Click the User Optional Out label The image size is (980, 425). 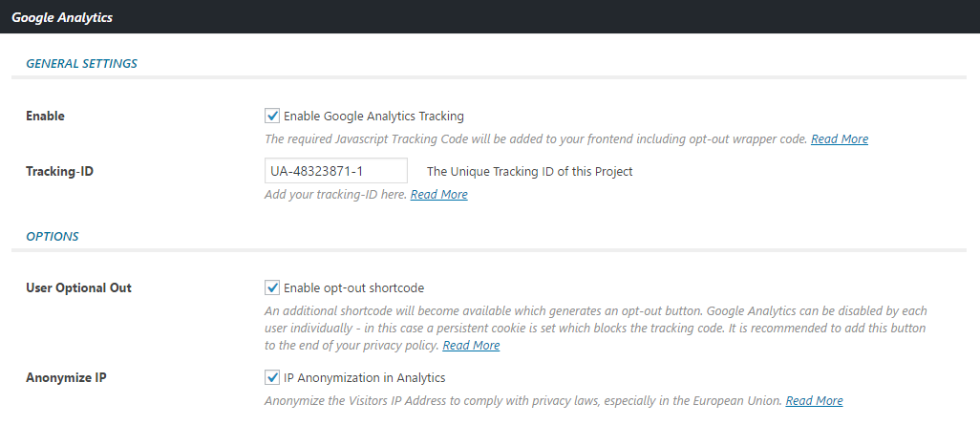(79, 288)
